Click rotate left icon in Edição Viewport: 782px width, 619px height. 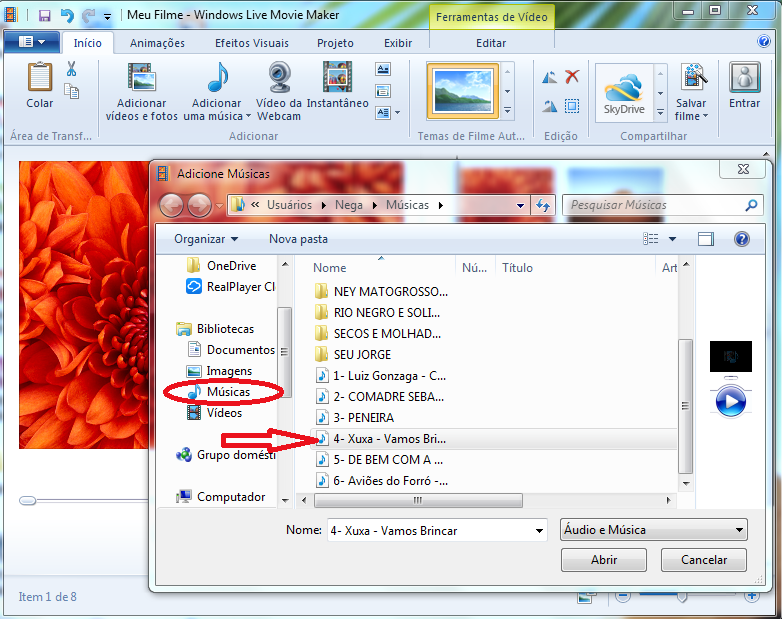[x=550, y=77]
